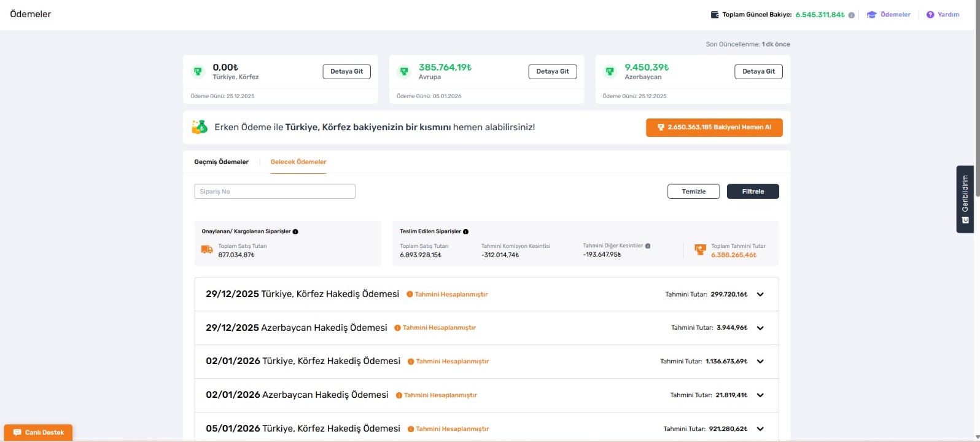Expand 02/01/2026 Azerbaycan Hakediş payment row

click(760, 395)
